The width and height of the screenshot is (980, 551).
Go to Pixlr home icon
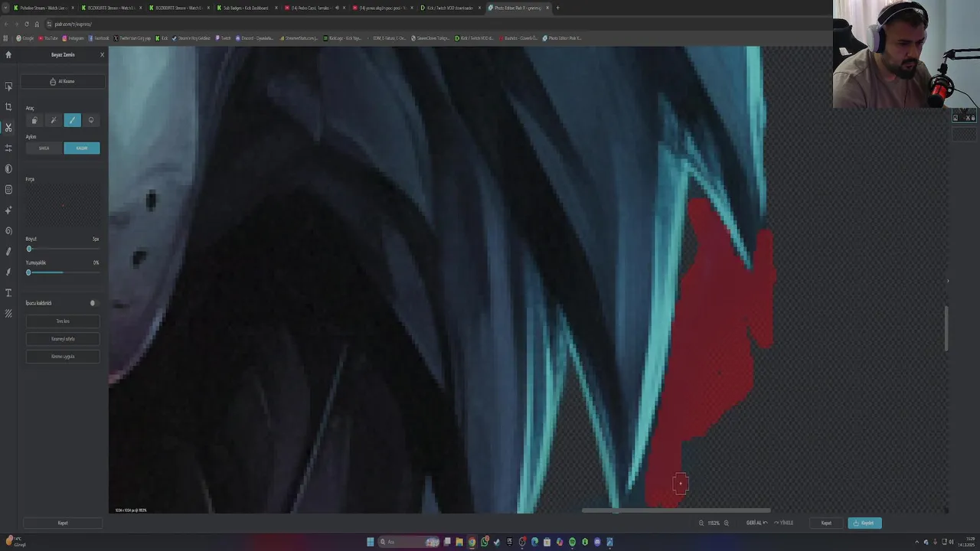tap(8, 54)
